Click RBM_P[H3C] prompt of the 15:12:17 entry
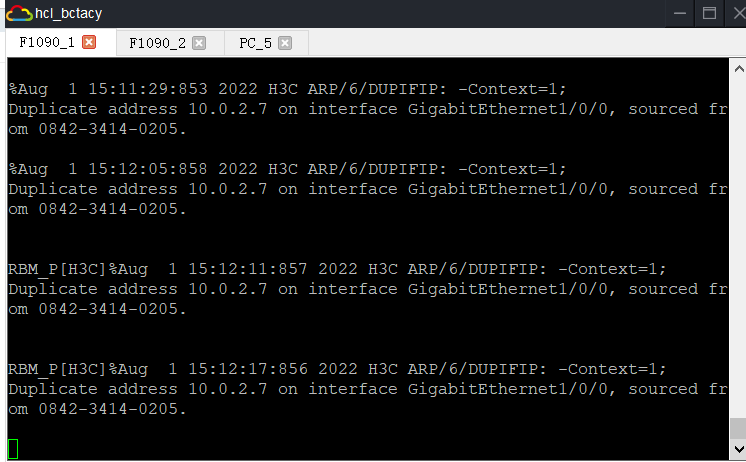 pyautogui.click(x=58, y=369)
